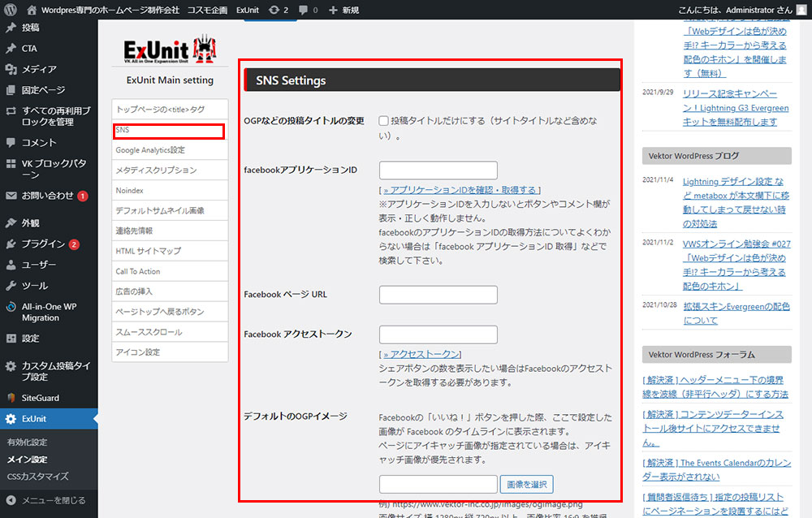
Task: Open プラグイン plugins menu
Action: pyautogui.click(x=43, y=244)
